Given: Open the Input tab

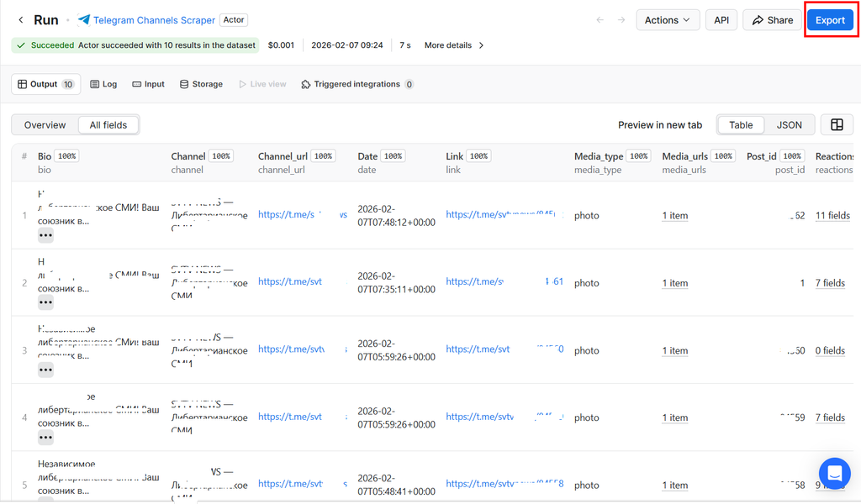Looking at the screenshot, I should point(148,84).
